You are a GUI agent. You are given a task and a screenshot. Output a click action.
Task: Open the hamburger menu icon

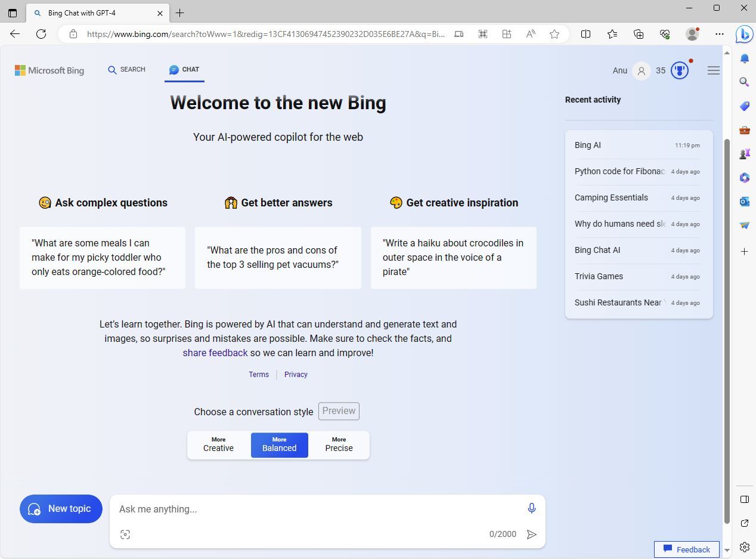pyautogui.click(x=713, y=70)
